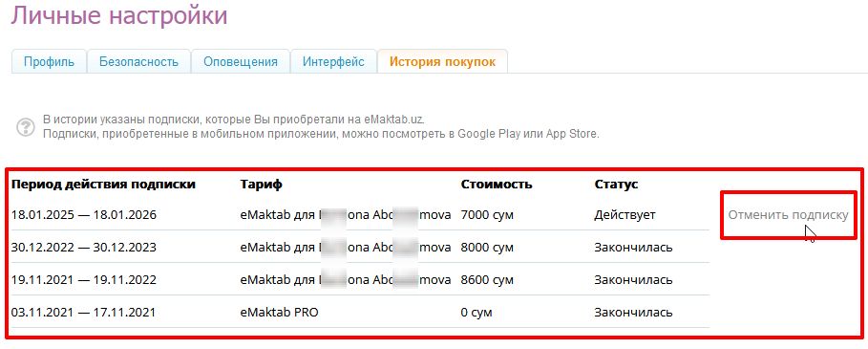This screenshot has height=349, width=868.
Task: Select period 18.01.2025 — 18.01.2026
Action: (84, 215)
